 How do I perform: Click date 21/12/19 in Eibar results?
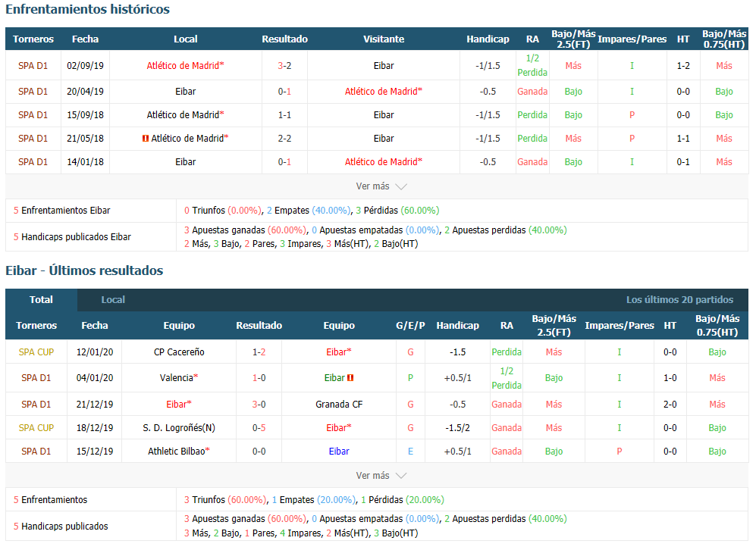(95, 405)
